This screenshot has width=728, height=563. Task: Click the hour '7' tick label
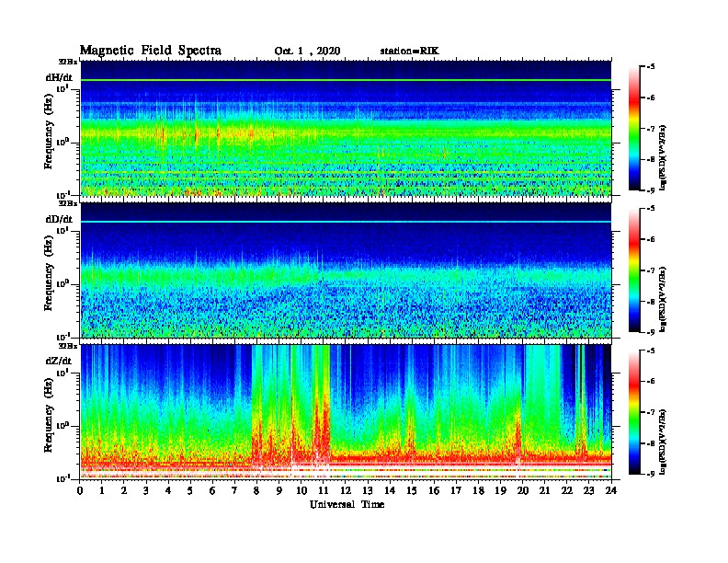pos(235,491)
